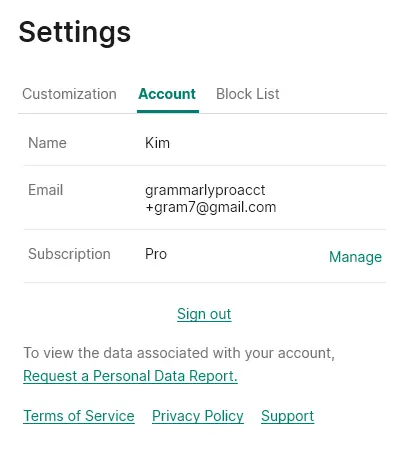Viewport: 393px width, 457px height.
Task: Sign out of the account
Action: [x=204, y=314]
